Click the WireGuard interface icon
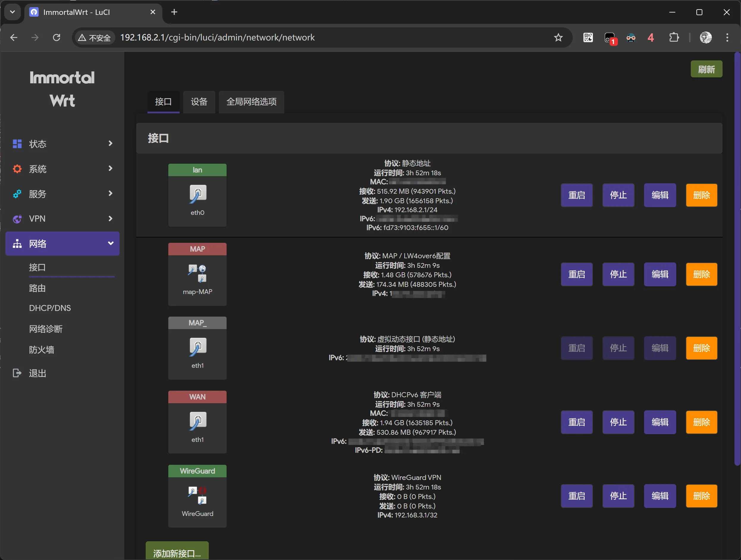 click(197, 495)
